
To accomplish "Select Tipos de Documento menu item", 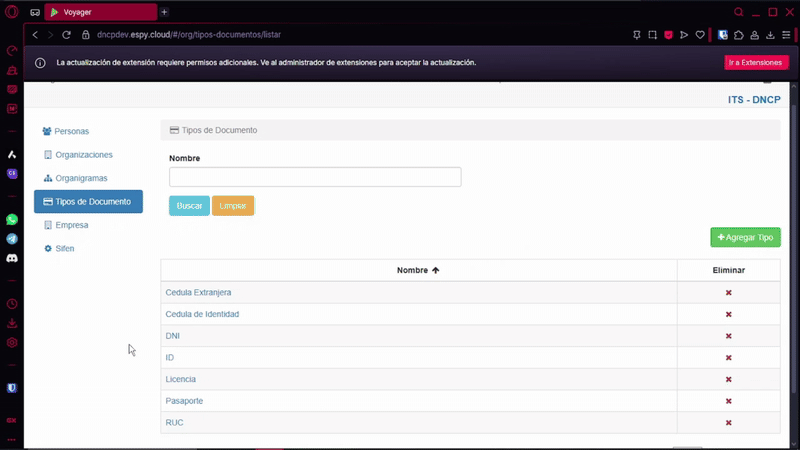I will click(x=88, y=202).
